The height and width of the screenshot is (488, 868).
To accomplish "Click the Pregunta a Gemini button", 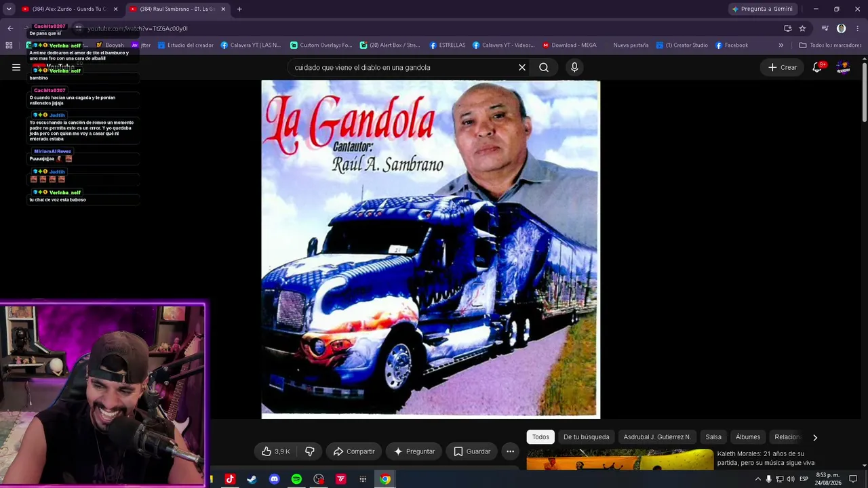I will point(762,9).
